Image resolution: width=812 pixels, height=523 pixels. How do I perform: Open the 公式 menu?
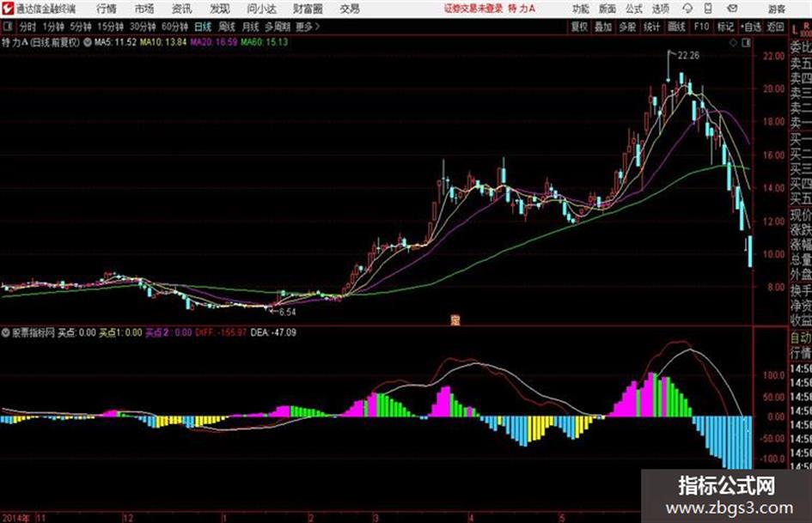click(x=634, y=9)
